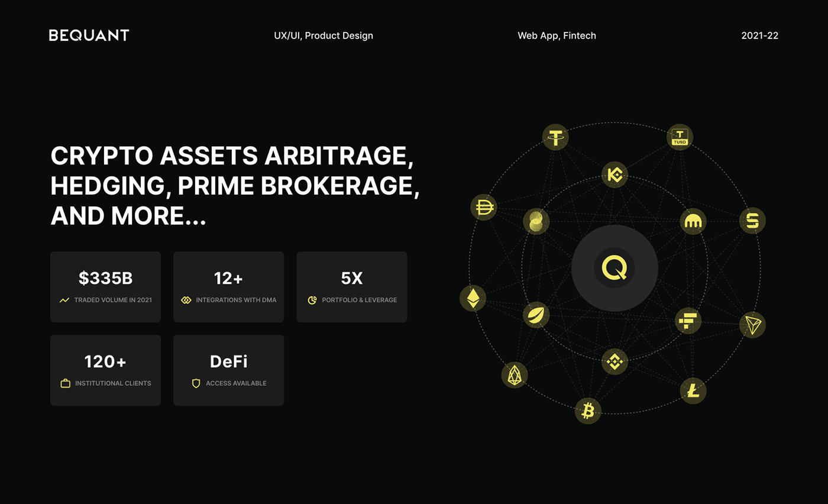Select the Binance exchange icon
This screenshot has height=504, width=828.
tap(614, 361)
